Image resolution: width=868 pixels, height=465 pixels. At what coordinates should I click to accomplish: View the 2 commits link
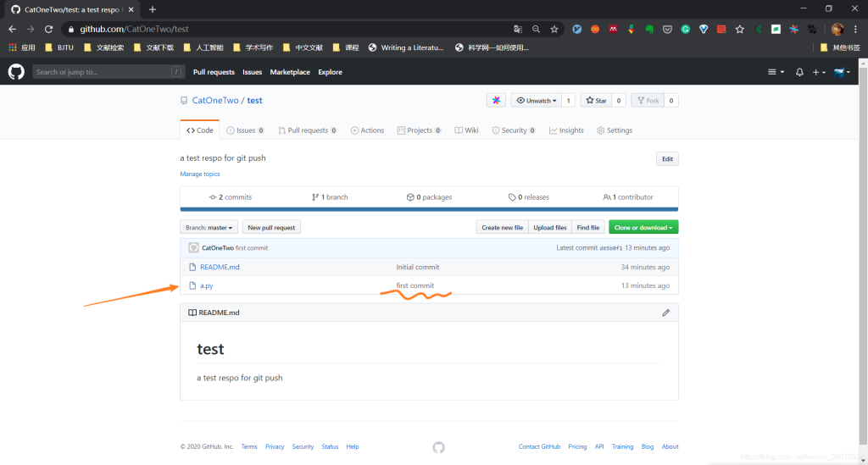click(x=231, y=197)
